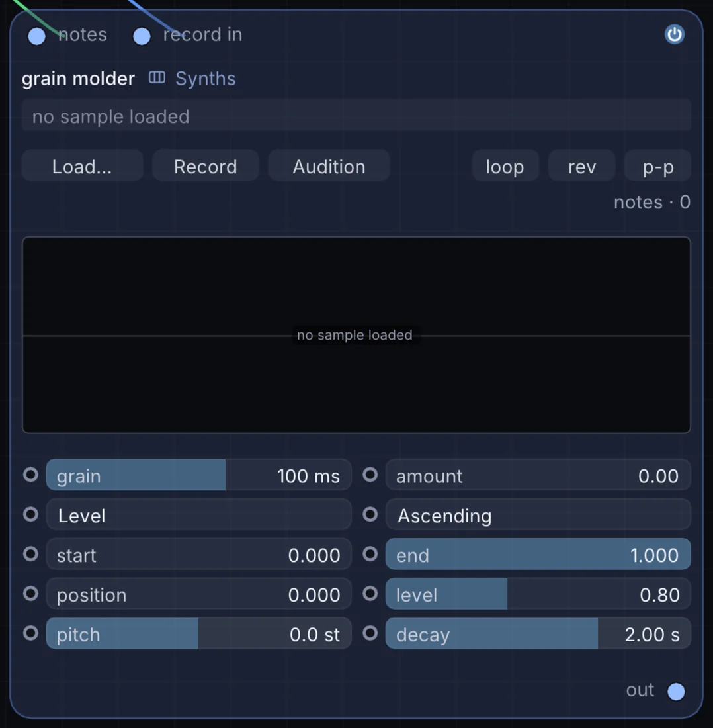Viewport: 713px width, 728px height.
Task: Click the notes input port
Action: pyautogui.click(x=36, y=36)
